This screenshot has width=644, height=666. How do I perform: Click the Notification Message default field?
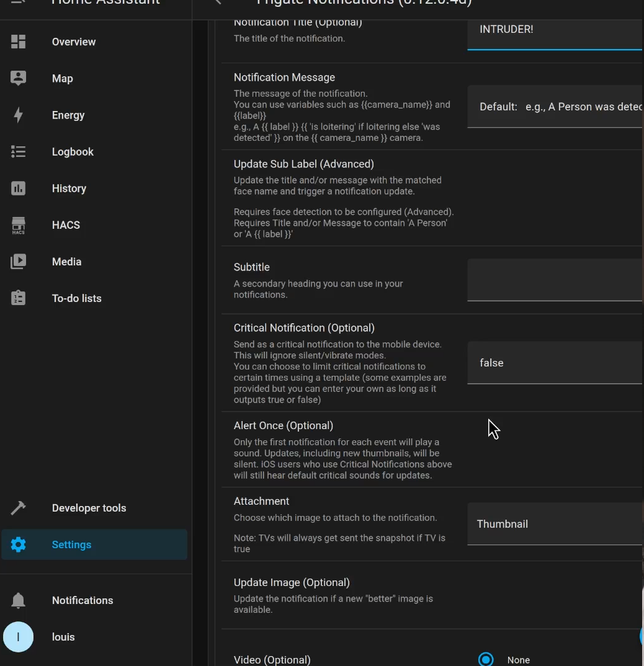(x=555, y=107)
